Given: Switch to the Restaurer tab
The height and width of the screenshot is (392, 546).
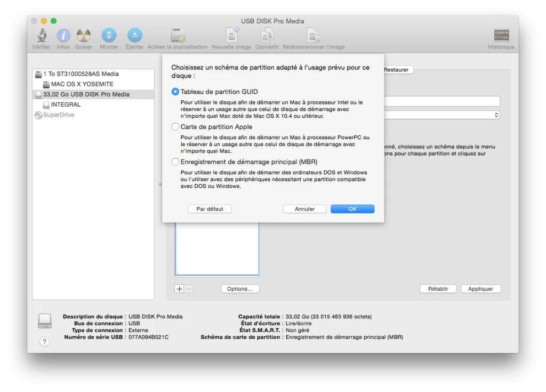Looking at the screenshot, I should pyautogui.click(x=397, y=69).
